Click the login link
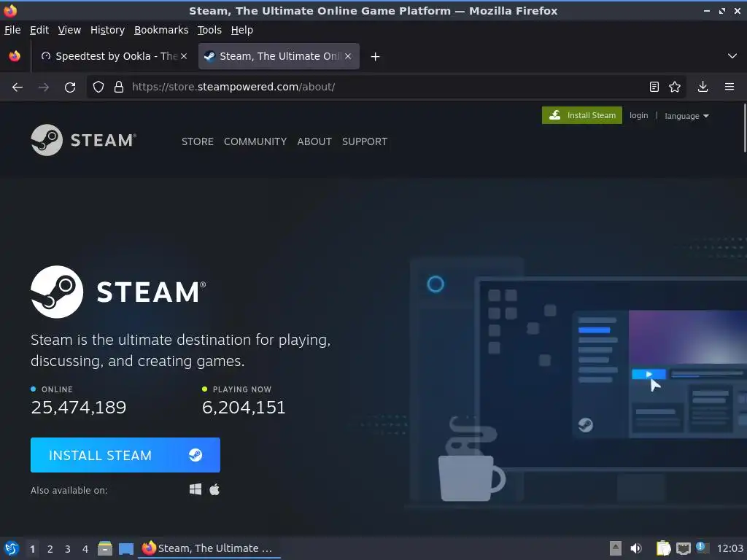 coord(638,115)
